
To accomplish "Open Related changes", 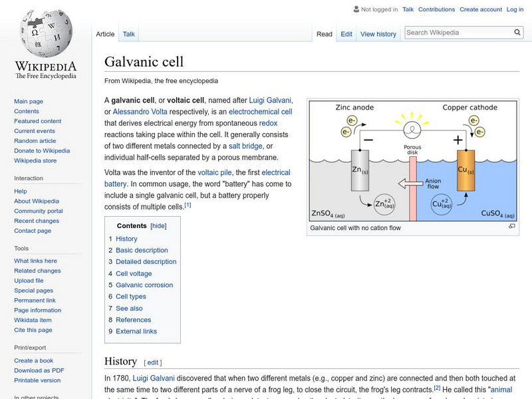I will click(37, 271).
